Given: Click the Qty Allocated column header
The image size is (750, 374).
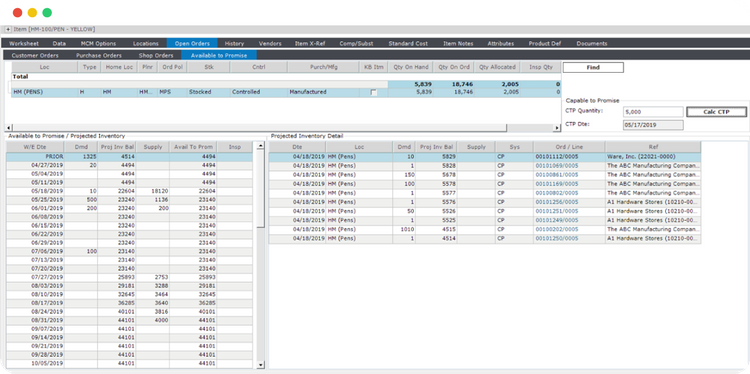Looking at the screenshot, I should point(497,67).
